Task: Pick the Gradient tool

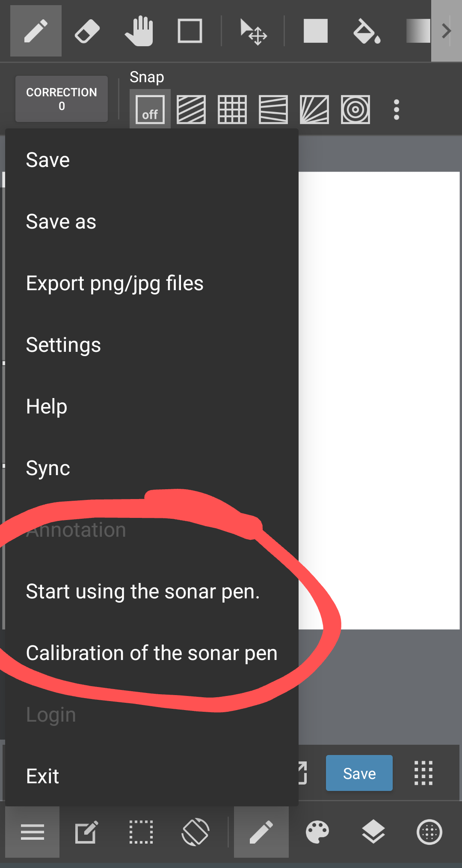Action: coord(418,31)
